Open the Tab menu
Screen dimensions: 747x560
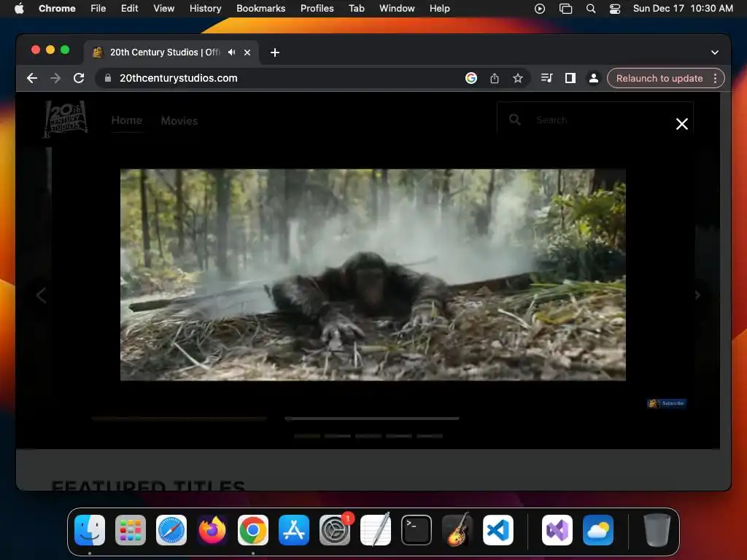pos(357,9)
